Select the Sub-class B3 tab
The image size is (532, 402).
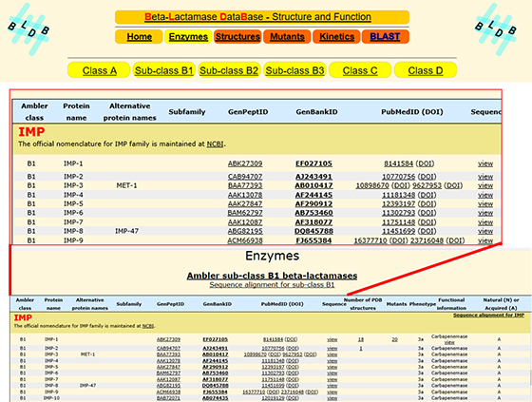click(294, 70)
